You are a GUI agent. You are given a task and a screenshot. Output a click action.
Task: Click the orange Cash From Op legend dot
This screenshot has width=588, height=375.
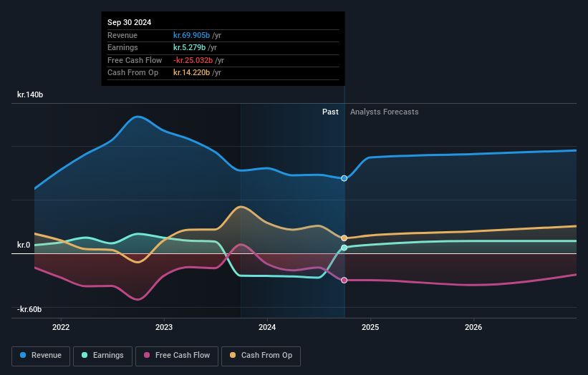point(233,355)
